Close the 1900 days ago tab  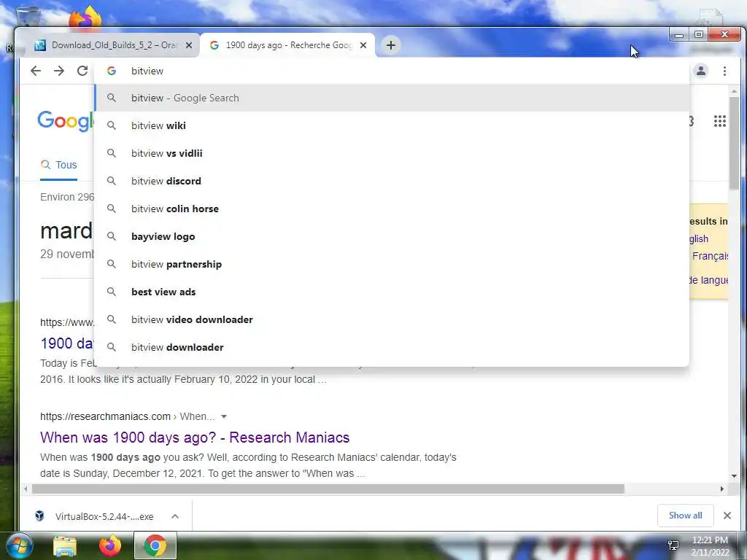click(363, 45)
